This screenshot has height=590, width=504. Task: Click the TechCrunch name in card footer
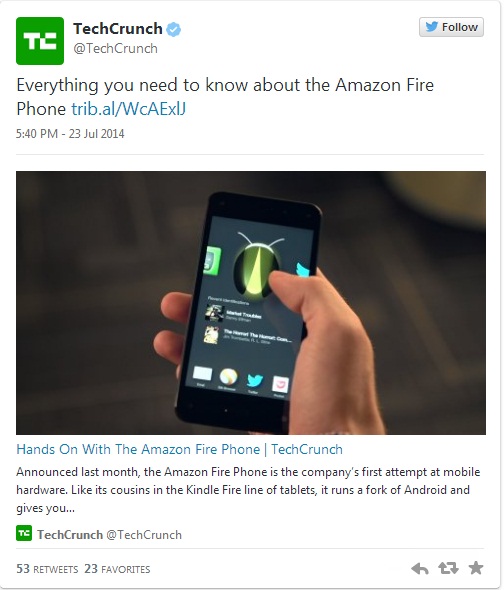click(70, 535)
